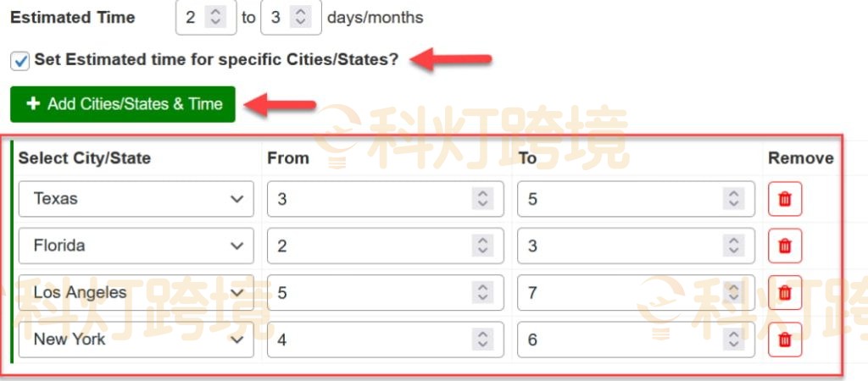Click the Texas To field stepper arrows
This screenshot has width=868, height=381.
tap(732, 199)
